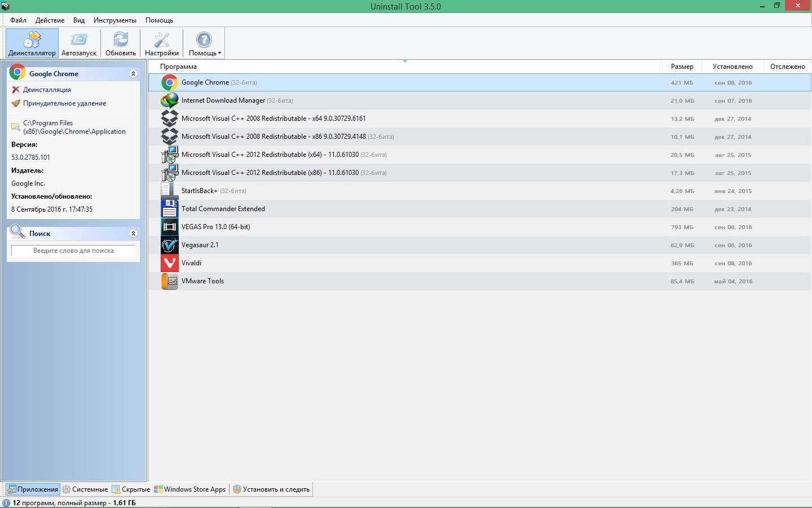Screen dimensions: 812x508
Task: Click the VMware Tools icon
Action: (x=169, y=281)
